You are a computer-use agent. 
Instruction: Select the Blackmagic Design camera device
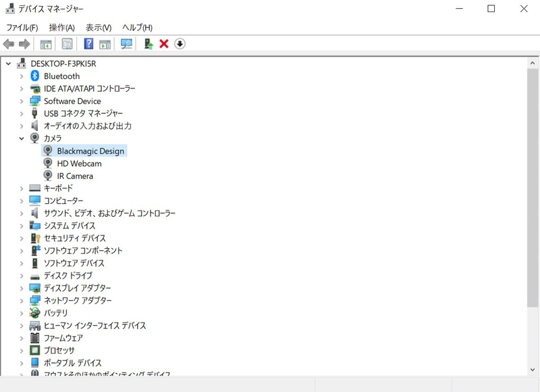click(x=89, y=150)
